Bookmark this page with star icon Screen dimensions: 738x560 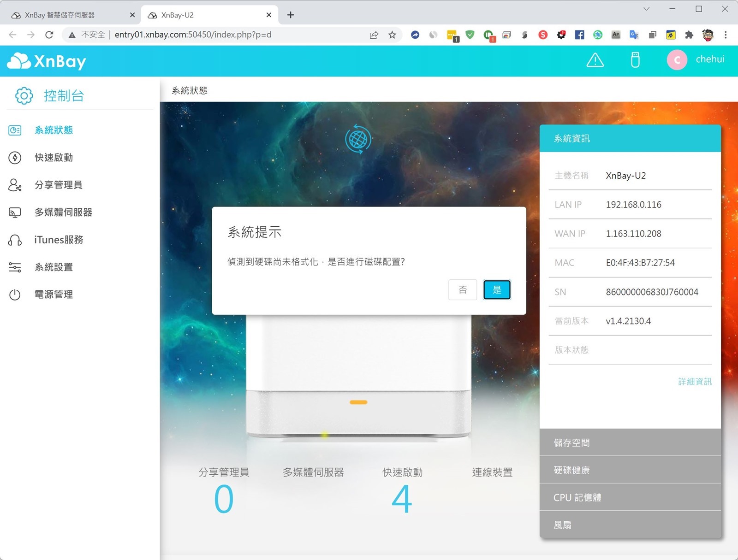[392, 35]
